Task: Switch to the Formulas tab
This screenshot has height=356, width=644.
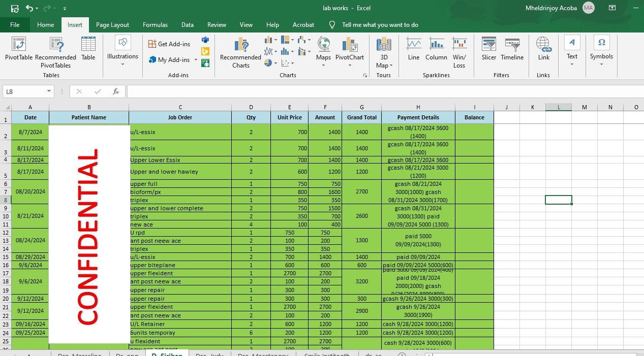Action: pos(155,25)
